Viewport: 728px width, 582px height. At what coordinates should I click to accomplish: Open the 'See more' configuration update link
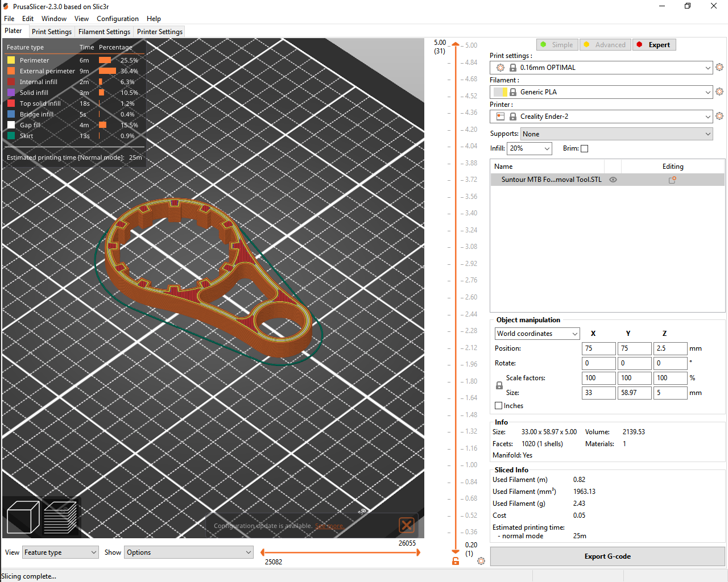pos(329,526)
